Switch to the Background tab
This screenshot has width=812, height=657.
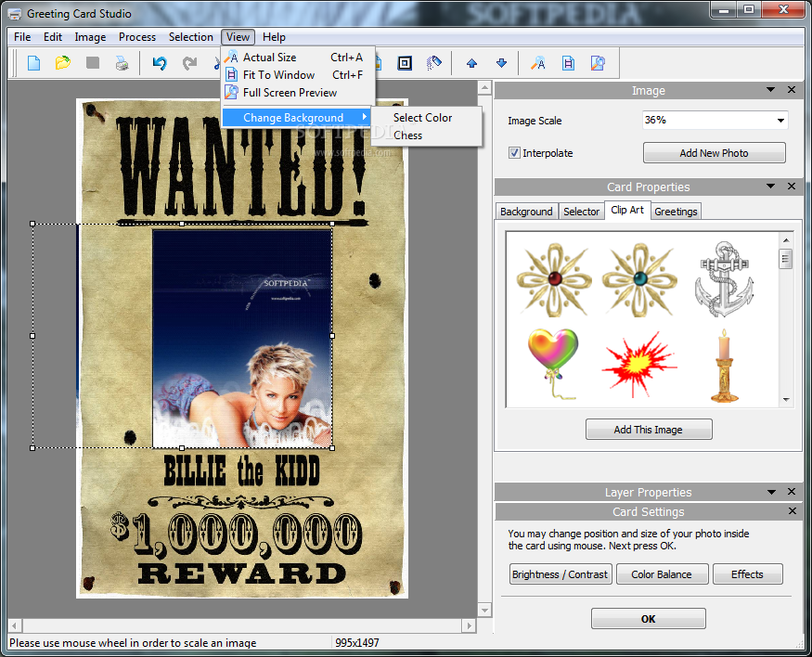click(526, 212)
